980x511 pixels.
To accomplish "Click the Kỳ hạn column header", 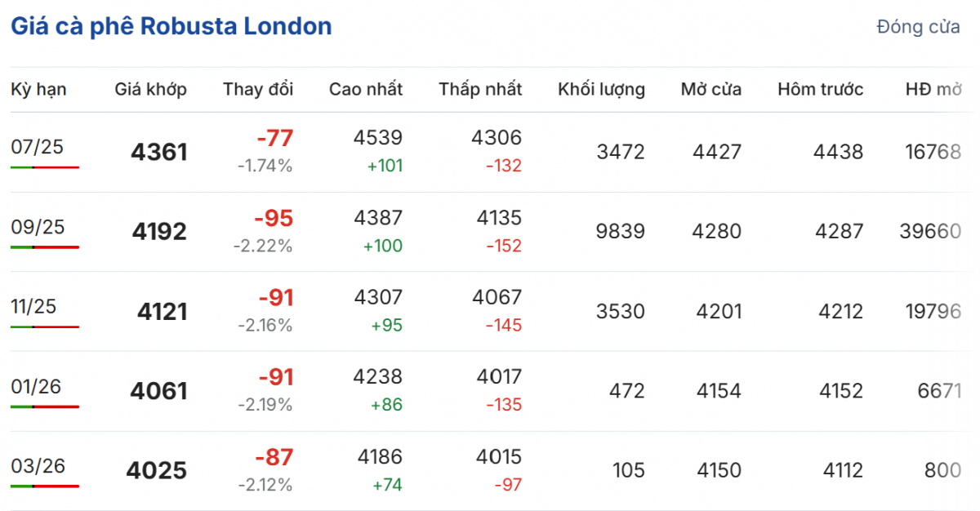I will 38,90.
